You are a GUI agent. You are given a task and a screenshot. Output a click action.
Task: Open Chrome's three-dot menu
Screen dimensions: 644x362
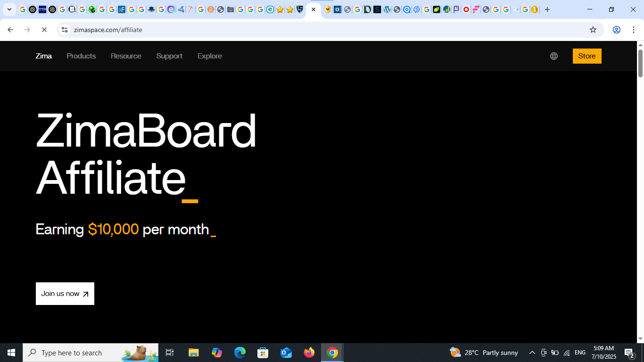tap(633, 30)
